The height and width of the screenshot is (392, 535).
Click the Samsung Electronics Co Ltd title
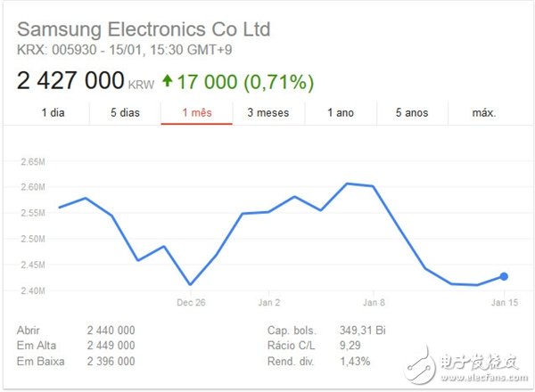[x=144, y=29]
